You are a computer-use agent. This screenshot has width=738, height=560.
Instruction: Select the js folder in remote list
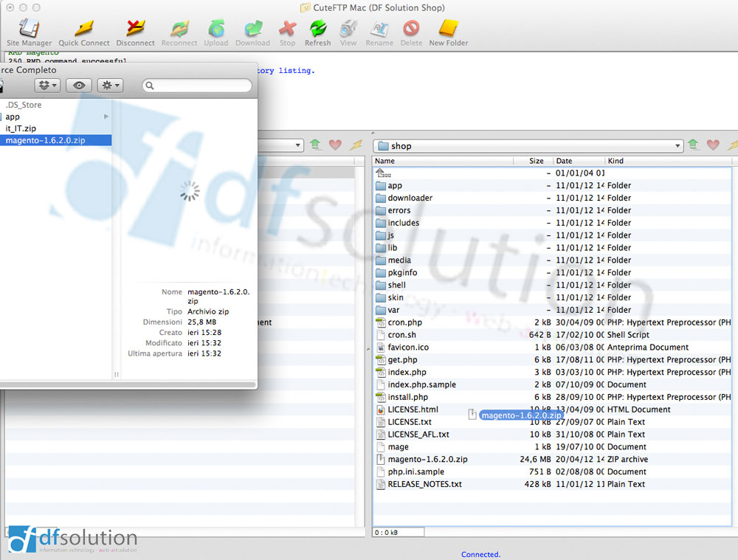pyautogui.click(x=553, y=235)
